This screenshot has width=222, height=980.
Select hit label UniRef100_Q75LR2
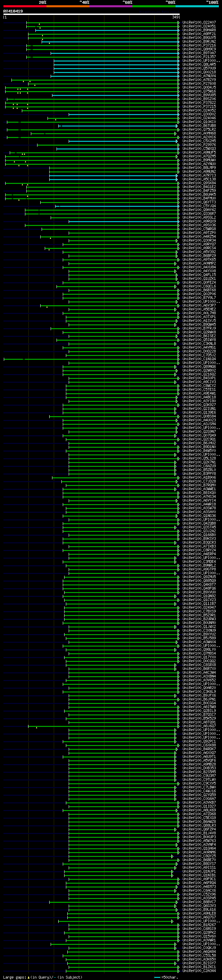tap(199, 129)
